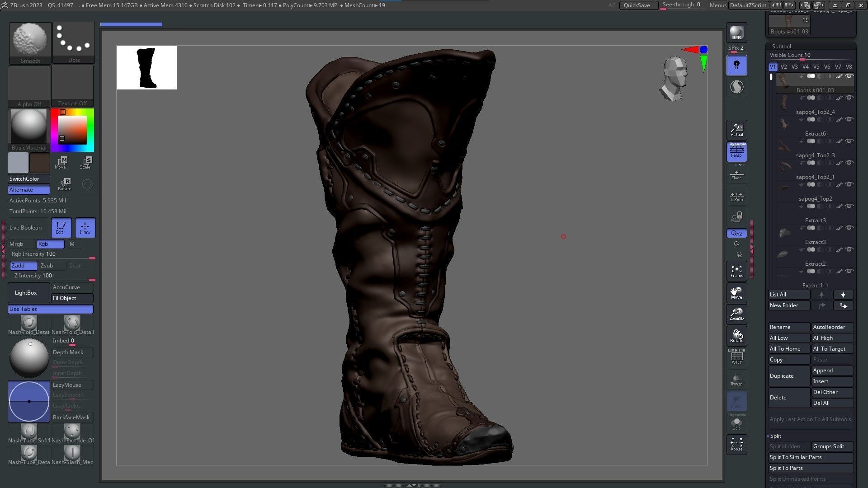Viewport: 868px width, 488px height.
Task: Expand the Depth Mask option
Action: pyautogui.click(x=72, y=352)
